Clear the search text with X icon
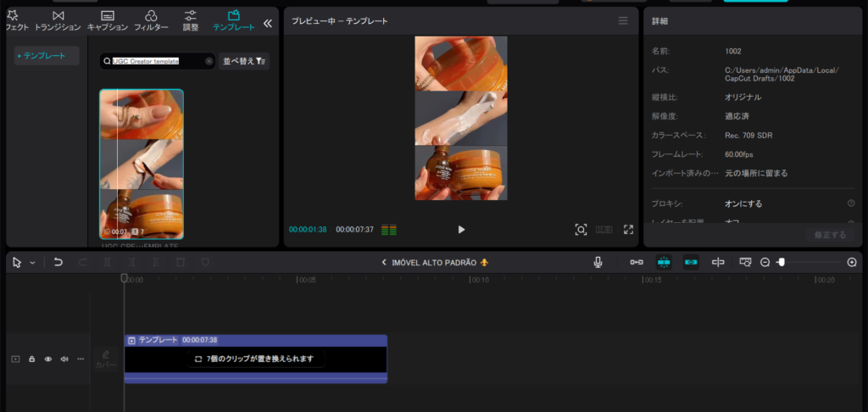Viewport: 868px width, 412px height. coord(209,62)
